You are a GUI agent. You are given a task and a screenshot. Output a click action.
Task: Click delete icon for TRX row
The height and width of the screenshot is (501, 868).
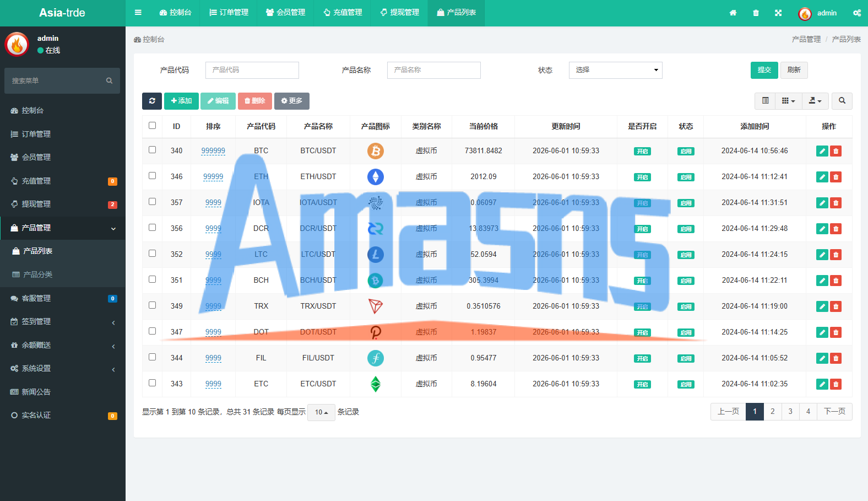[836, 306]
